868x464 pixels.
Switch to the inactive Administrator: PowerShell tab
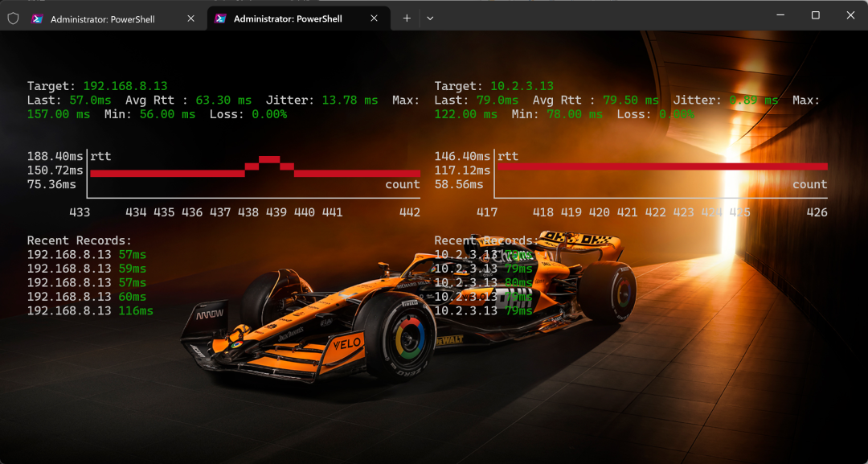[113, 18]
